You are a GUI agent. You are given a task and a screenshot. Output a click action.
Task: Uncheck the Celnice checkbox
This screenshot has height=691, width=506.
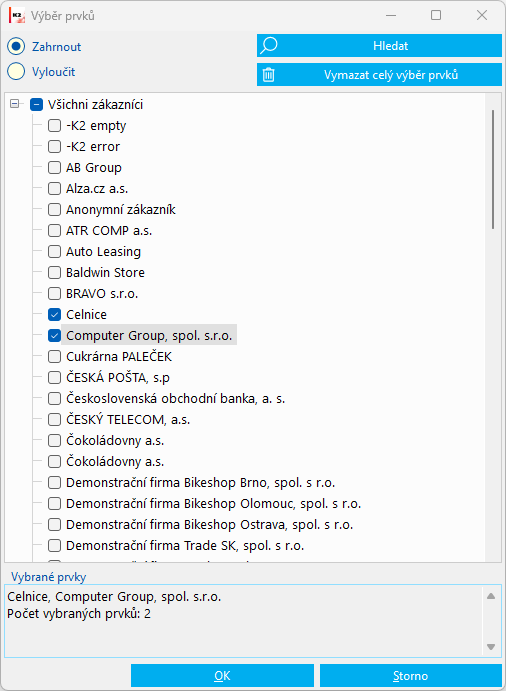pyautogui.click(x=54, y=315)
